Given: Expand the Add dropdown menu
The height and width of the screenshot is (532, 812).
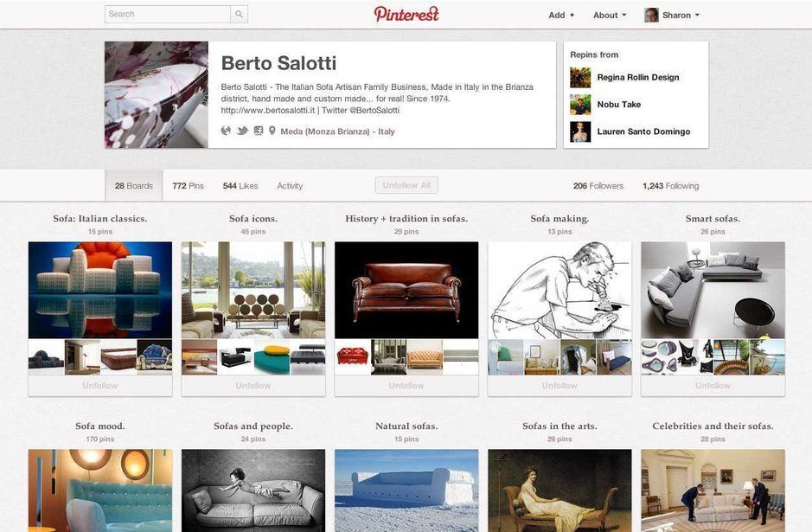Looking at the screenshot, I should 561,15.
